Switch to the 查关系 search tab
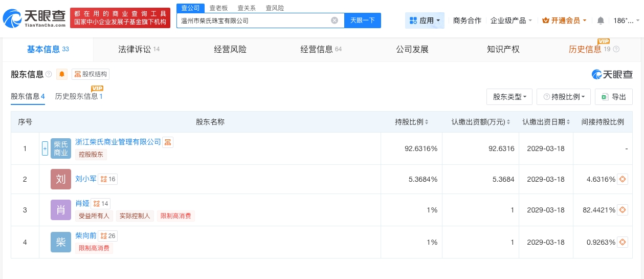This screenshot has height=279, width=644. pyautogui.click(x=247, y=8)
